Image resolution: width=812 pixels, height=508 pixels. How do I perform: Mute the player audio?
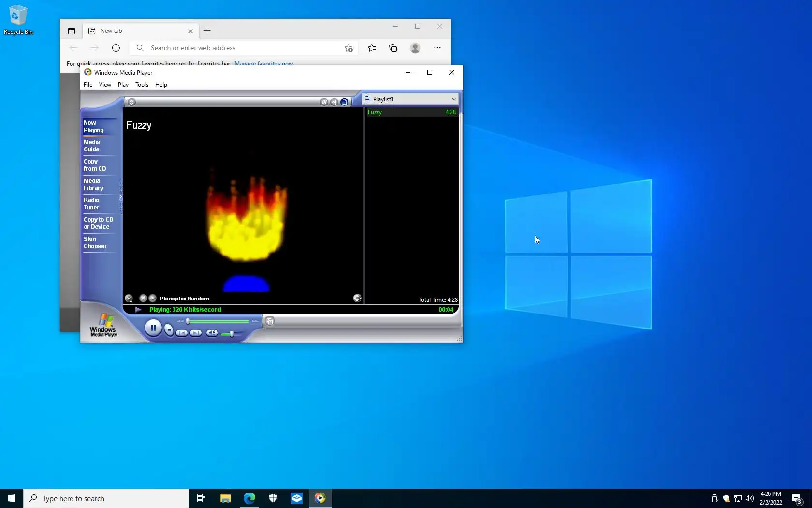click(x=212, y=333)
